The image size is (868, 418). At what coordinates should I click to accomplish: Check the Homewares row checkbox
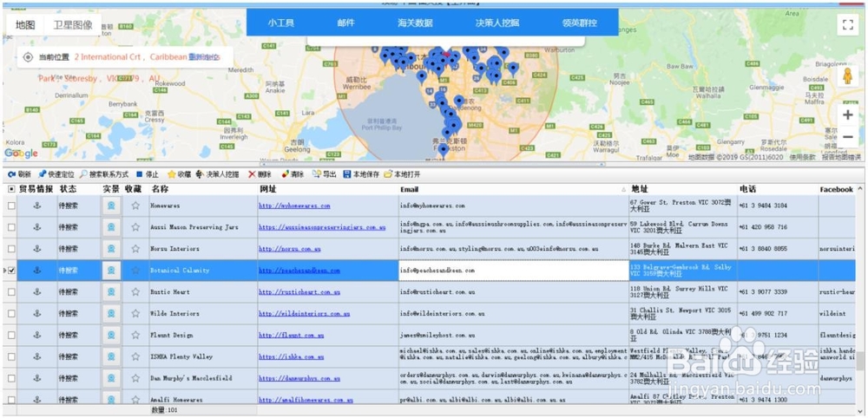[11, 206]
